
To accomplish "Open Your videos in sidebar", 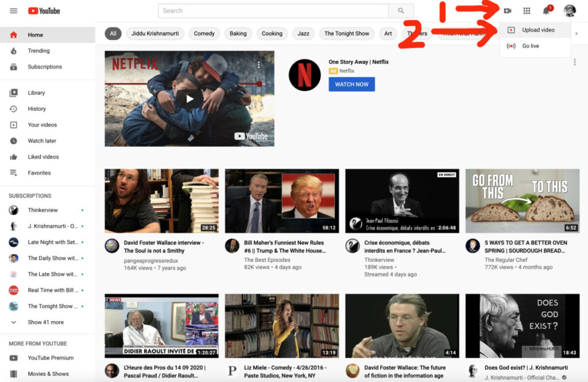I will (48, 125).
